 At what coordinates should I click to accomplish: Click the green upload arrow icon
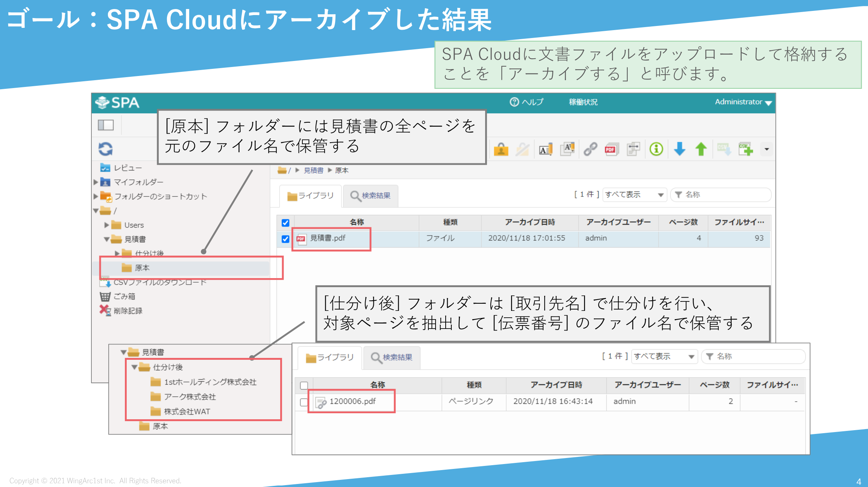pos(701,149)
